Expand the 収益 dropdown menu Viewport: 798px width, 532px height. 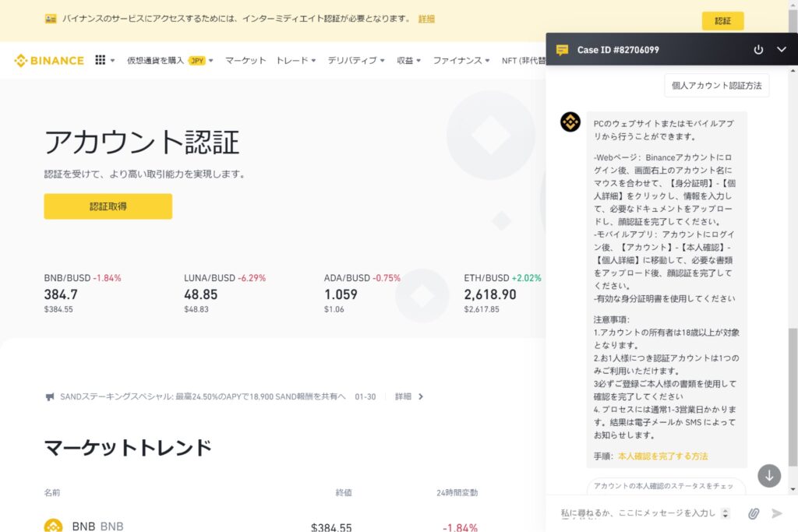click(408, 61)
